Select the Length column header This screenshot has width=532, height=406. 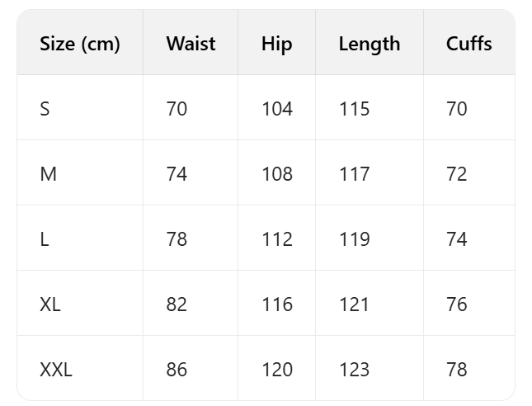click(369, 44)
